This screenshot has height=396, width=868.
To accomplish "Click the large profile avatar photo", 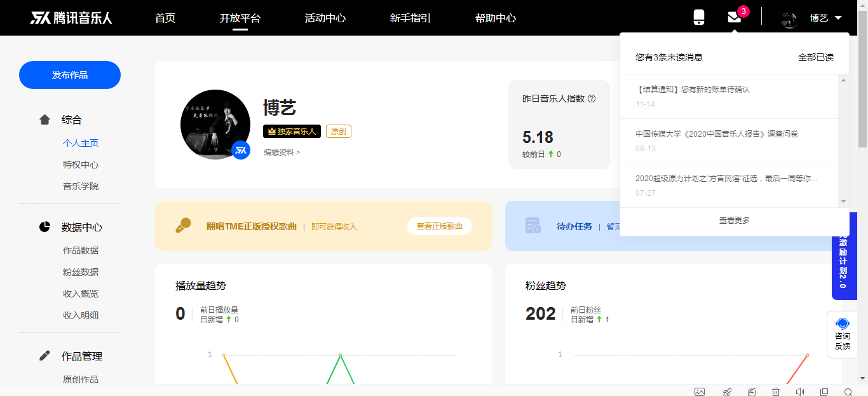I will pyautogui.click(x=215, y=125).
